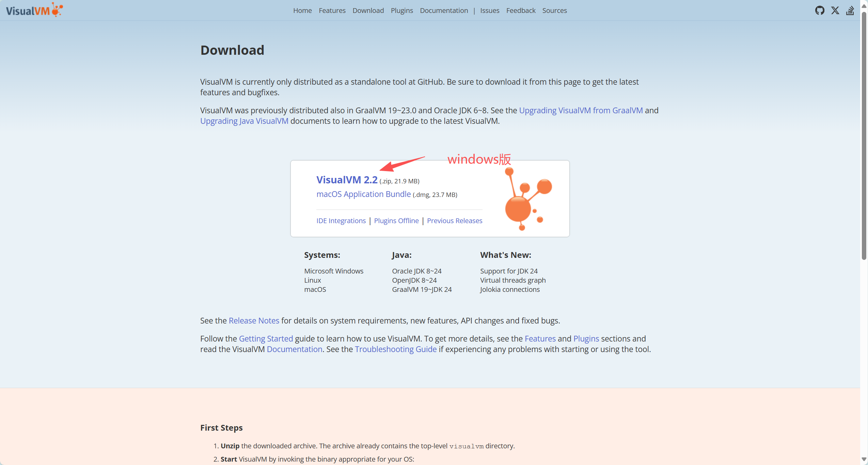Open the Plugins Offline link
Image resolution: width=868 pixels, height=465 pixels.
pyautogui.click(x=396, y=221)
